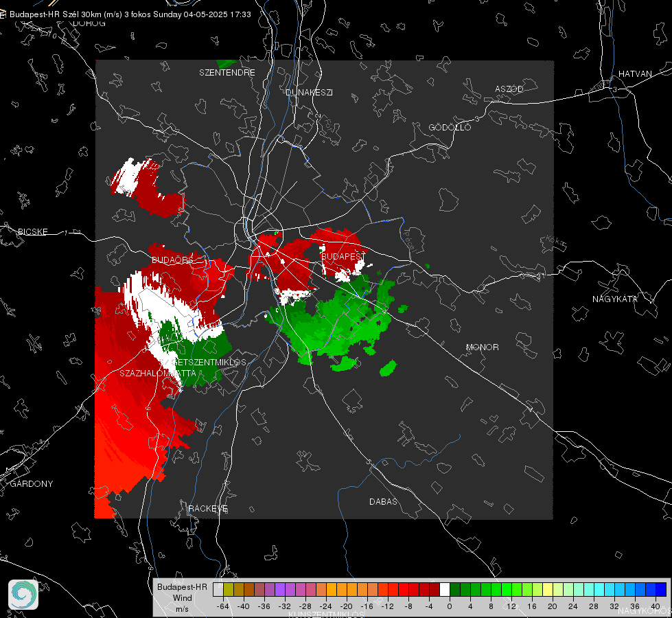
Task: Select the white zero-velocity legend swatch
Action: (445, 589)
